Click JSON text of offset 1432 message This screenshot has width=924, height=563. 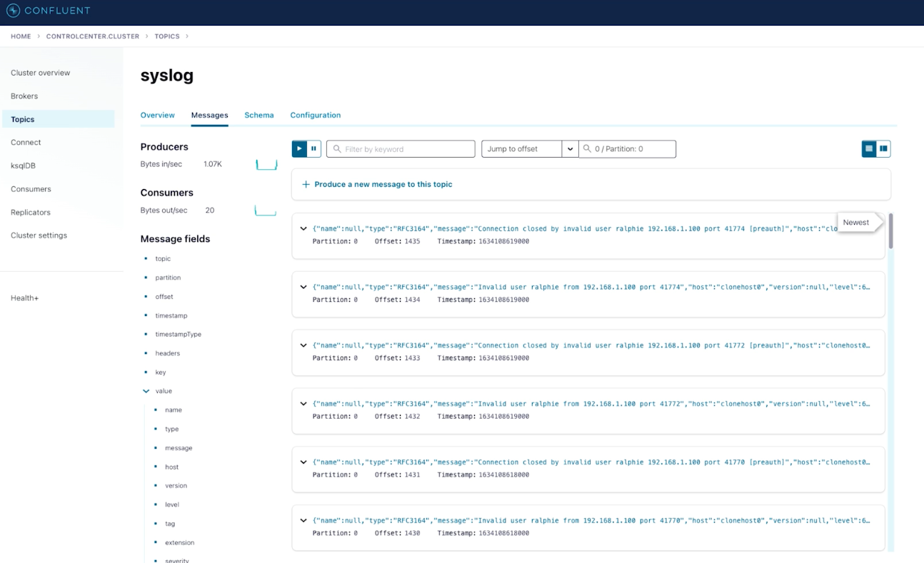591,404
